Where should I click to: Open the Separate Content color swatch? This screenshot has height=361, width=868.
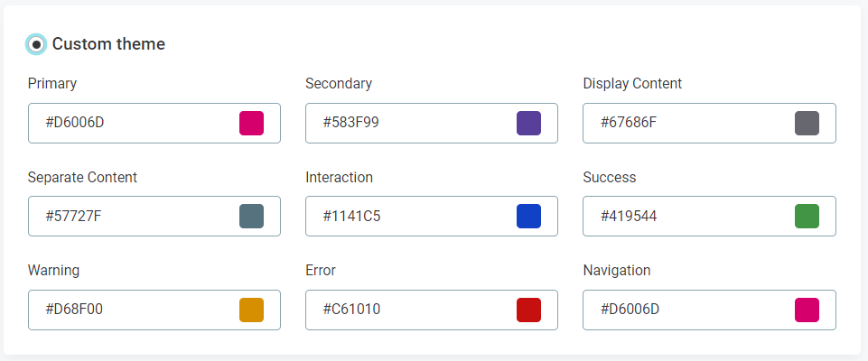pos(251,217)
